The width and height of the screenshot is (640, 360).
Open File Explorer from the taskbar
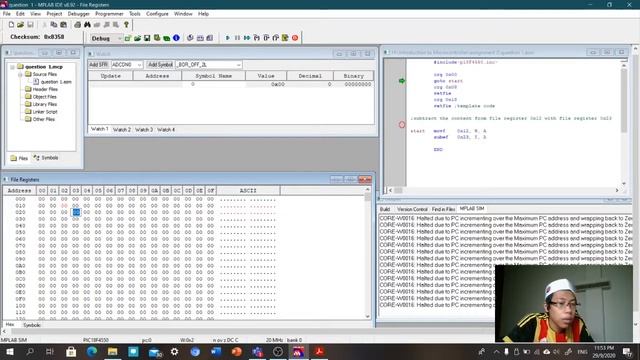coord(113,351)
